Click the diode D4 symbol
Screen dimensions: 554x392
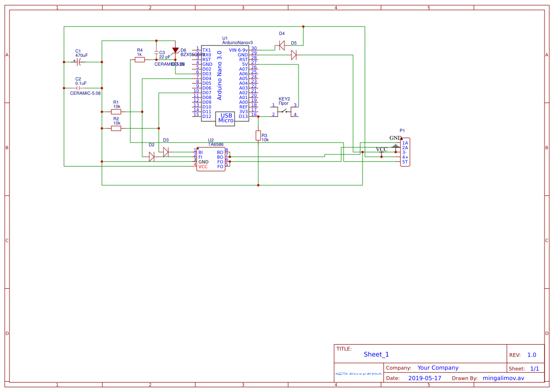point(282,46)
